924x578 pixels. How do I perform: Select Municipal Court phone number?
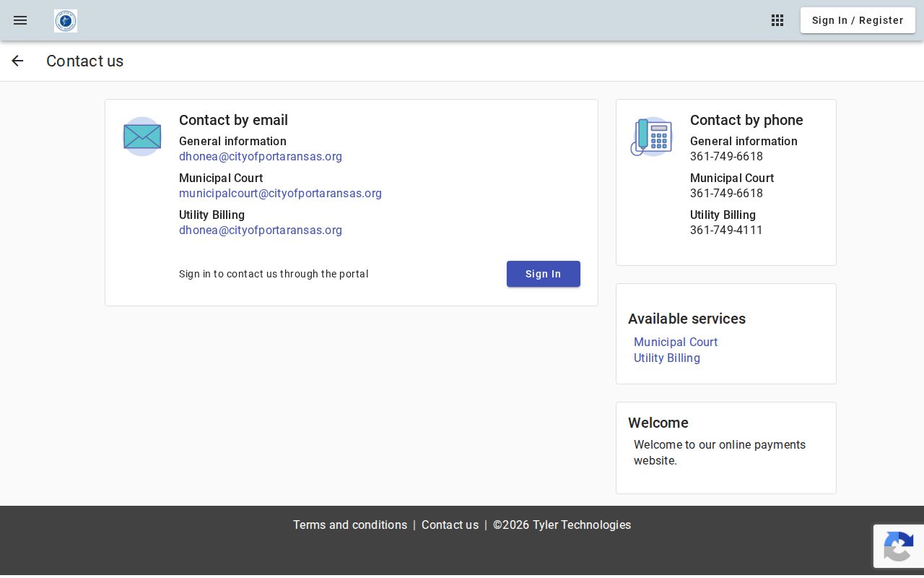726,193
